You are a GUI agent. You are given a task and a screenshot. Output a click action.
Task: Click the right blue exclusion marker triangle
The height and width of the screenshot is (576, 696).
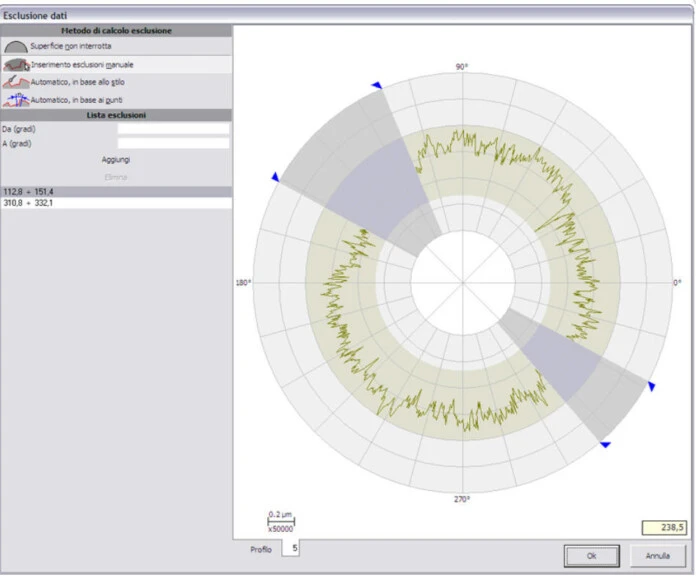[651, 385]
